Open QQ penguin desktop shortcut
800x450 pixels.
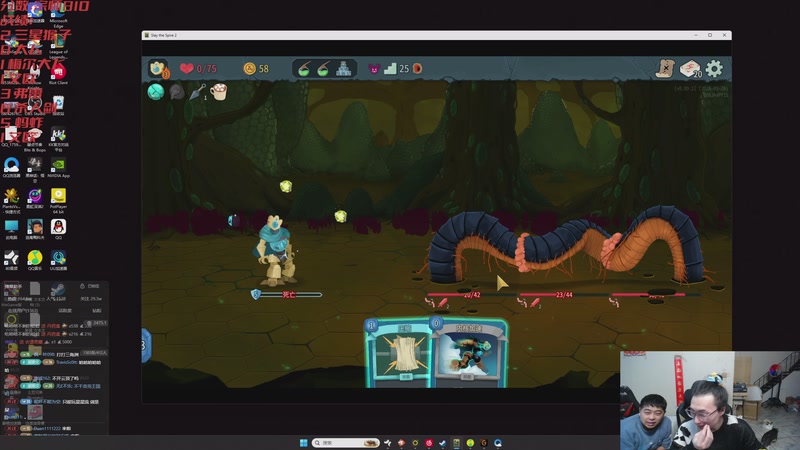(58, 229)
